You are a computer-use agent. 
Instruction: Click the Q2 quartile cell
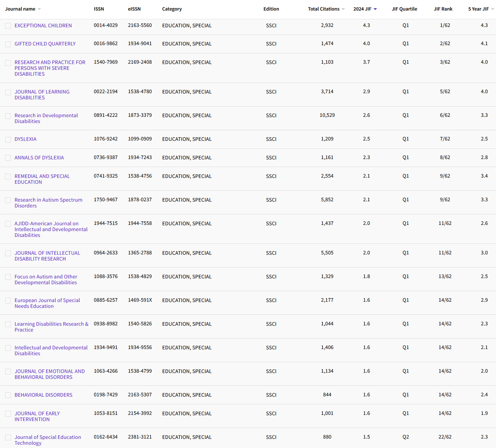pos(406,437)
